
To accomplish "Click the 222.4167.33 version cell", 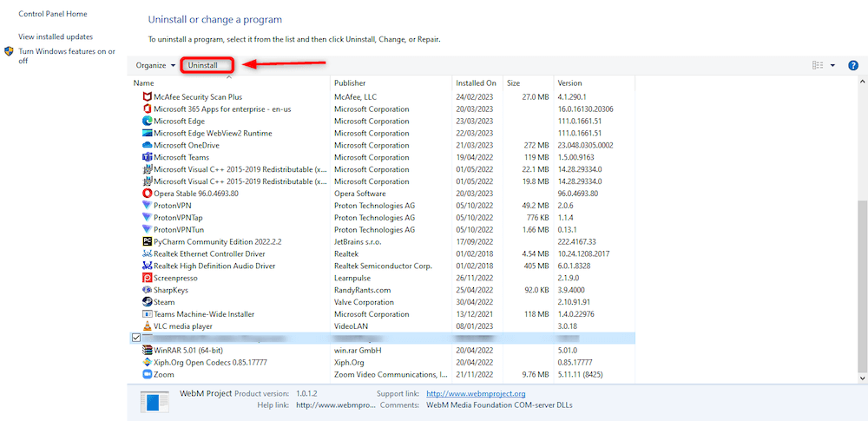I will pos(578,242).
